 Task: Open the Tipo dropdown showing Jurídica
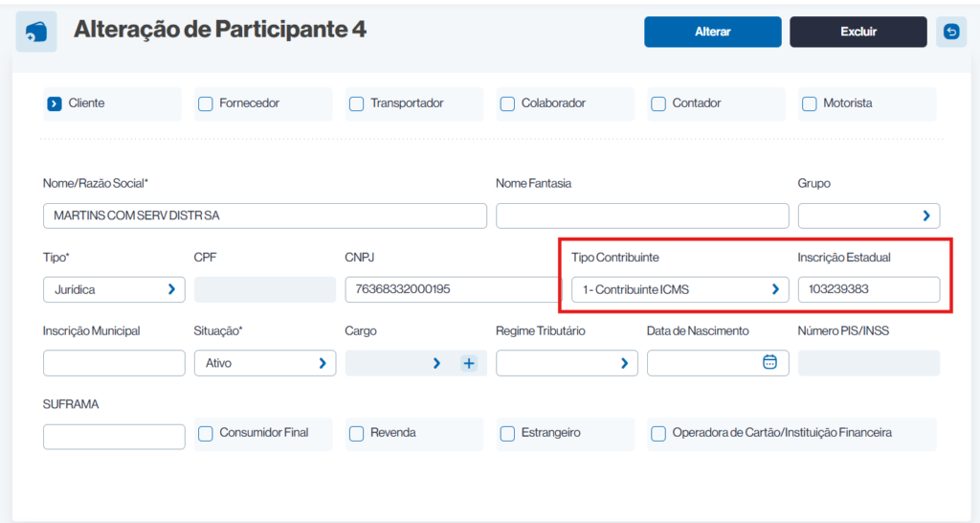click(x=114, y=289)
